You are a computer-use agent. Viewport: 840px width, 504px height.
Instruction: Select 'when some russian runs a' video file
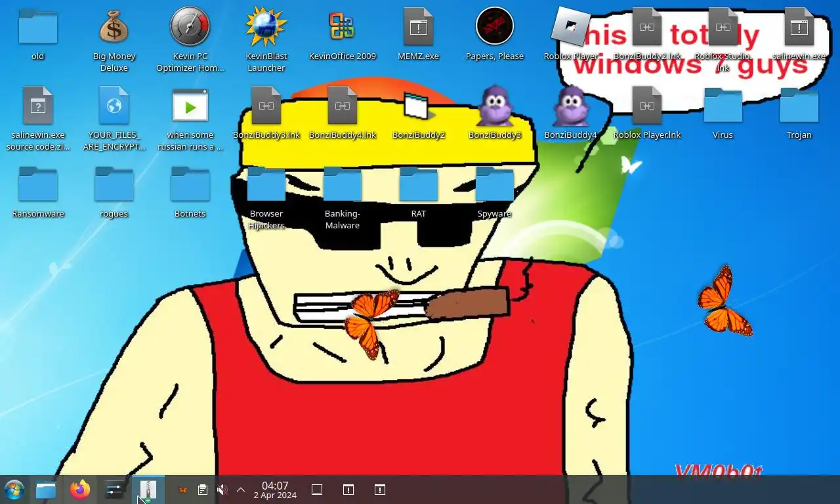point(190,105)
